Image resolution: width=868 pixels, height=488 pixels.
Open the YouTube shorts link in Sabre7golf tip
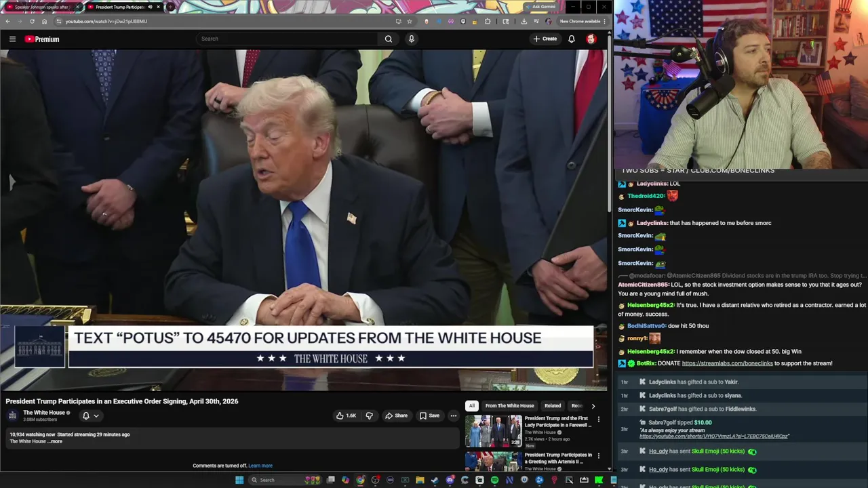(x=713, y=436)
